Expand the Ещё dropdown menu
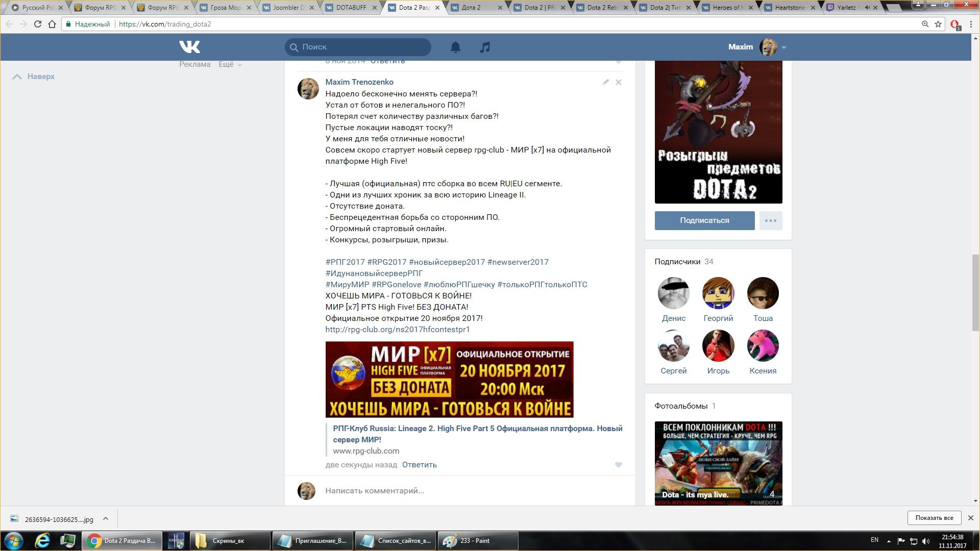This screenshot has width=980, height=551. pos(230,64)
